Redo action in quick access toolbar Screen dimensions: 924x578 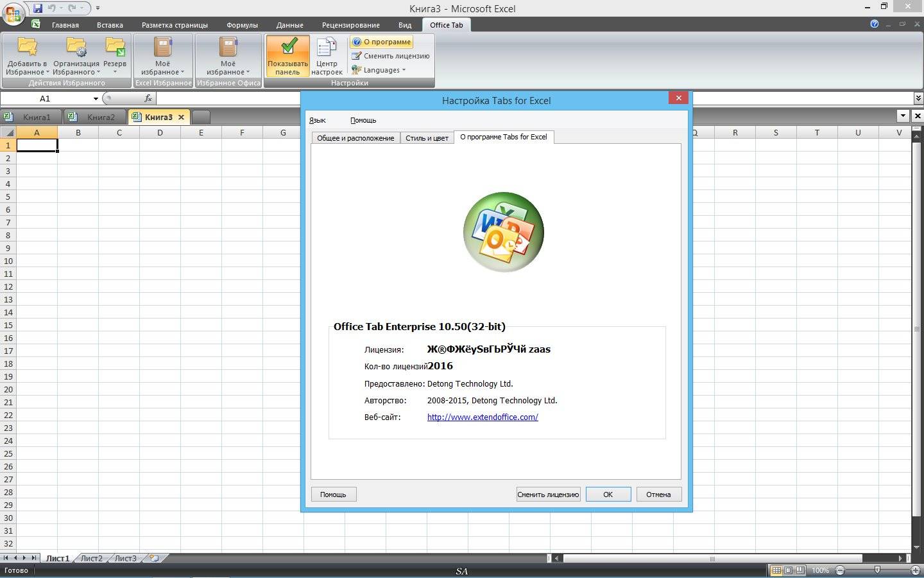click(x=72, y=8)
